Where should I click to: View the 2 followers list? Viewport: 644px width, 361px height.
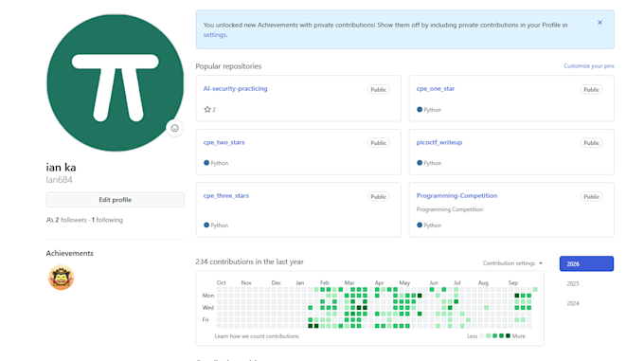tap(71, 220)
